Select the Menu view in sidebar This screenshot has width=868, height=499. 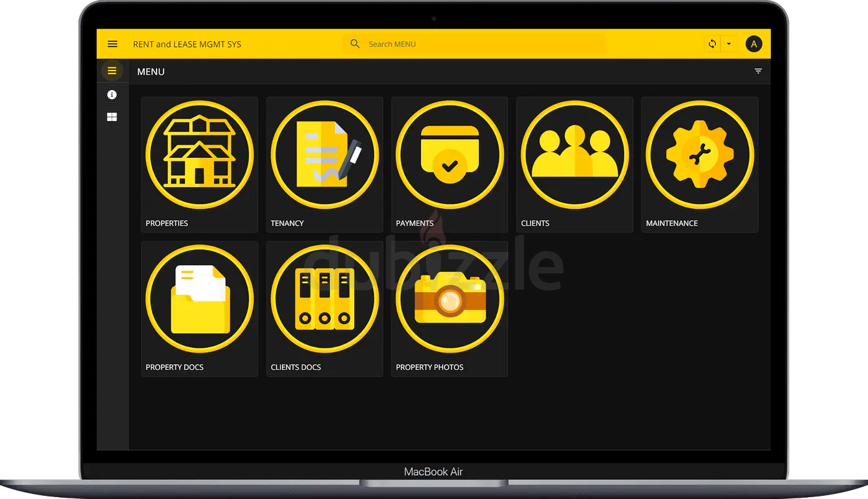tap(112, 71)
